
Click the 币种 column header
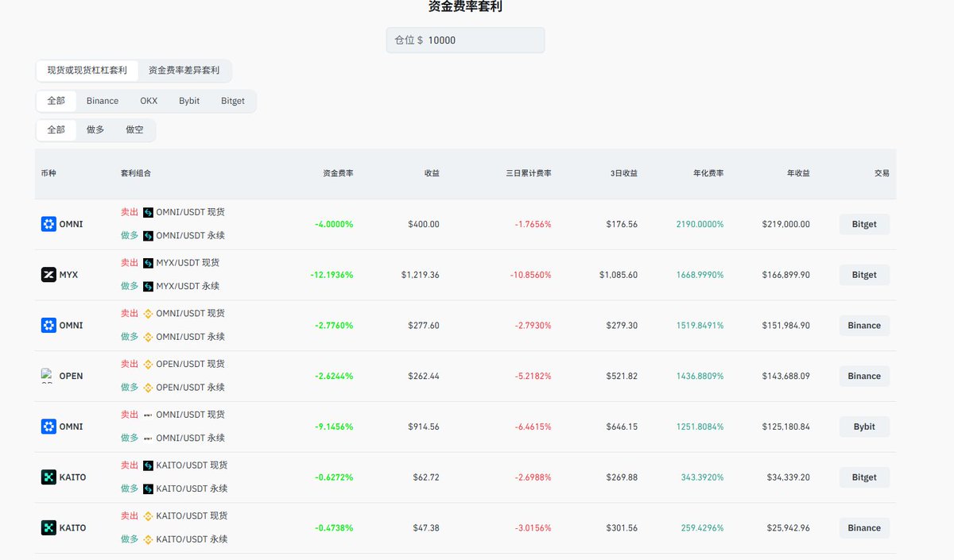pyautogui.click(x=48, y=173)
